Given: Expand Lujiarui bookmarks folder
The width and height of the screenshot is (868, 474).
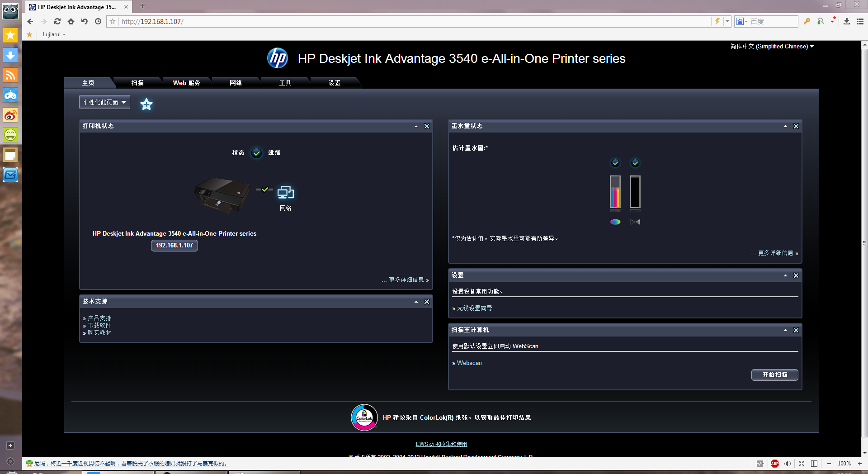Looking at the screenshot, I should pos(54,34).
